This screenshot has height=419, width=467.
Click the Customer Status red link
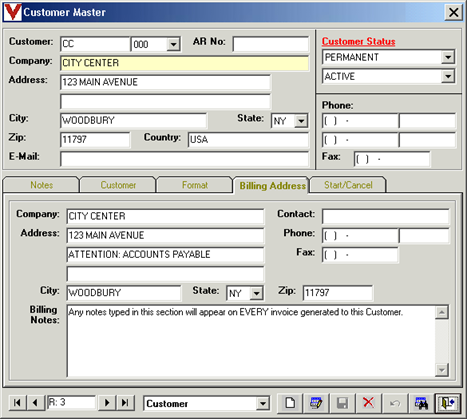pos(359,42)
